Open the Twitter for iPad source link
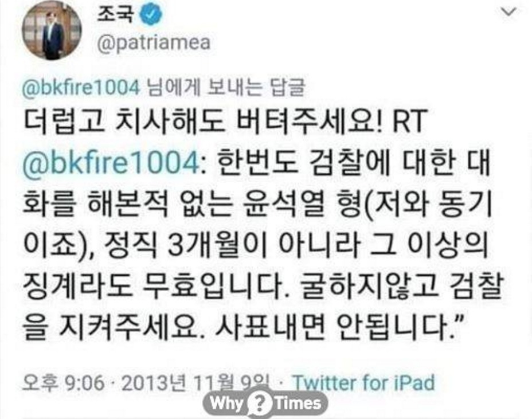 point(363,383)
